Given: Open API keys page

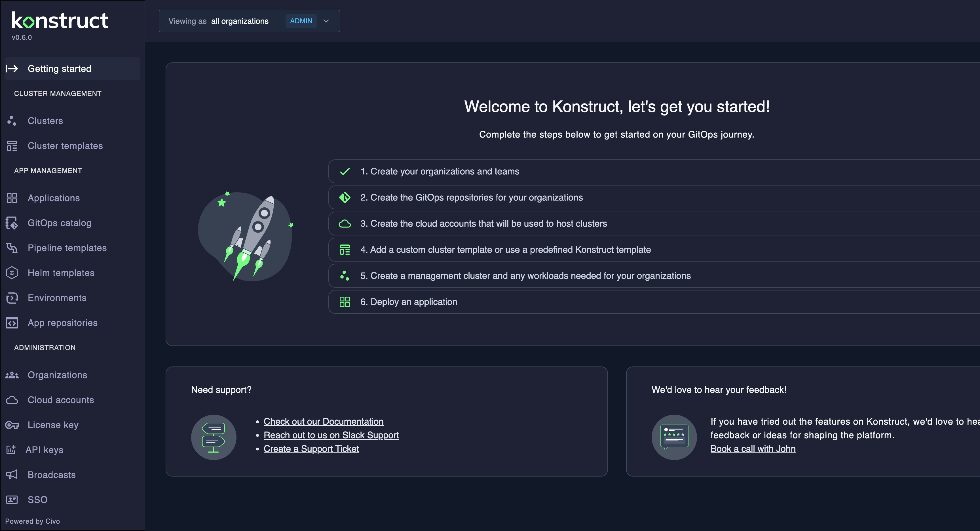Looking at the screenshot, I should [72, 450].
